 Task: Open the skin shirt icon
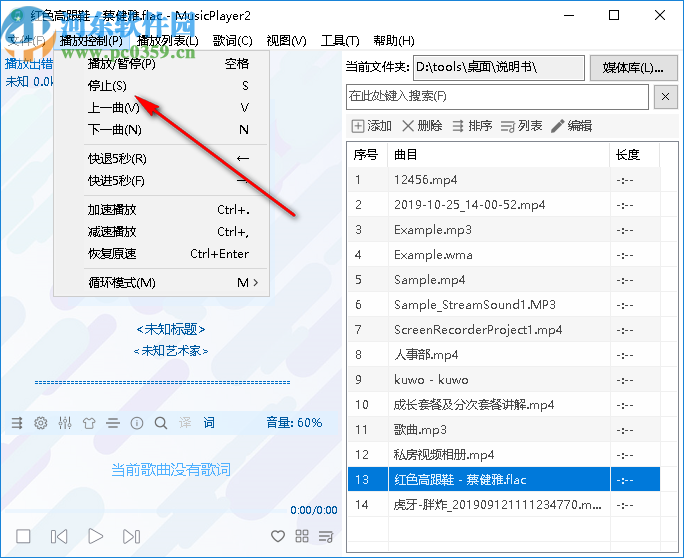[x=89, y=423]
